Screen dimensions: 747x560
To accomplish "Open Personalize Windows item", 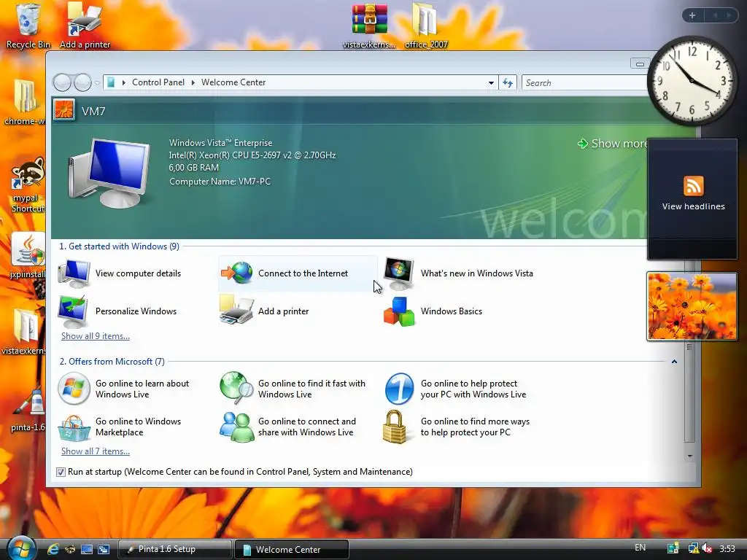I will pos(117,311).
